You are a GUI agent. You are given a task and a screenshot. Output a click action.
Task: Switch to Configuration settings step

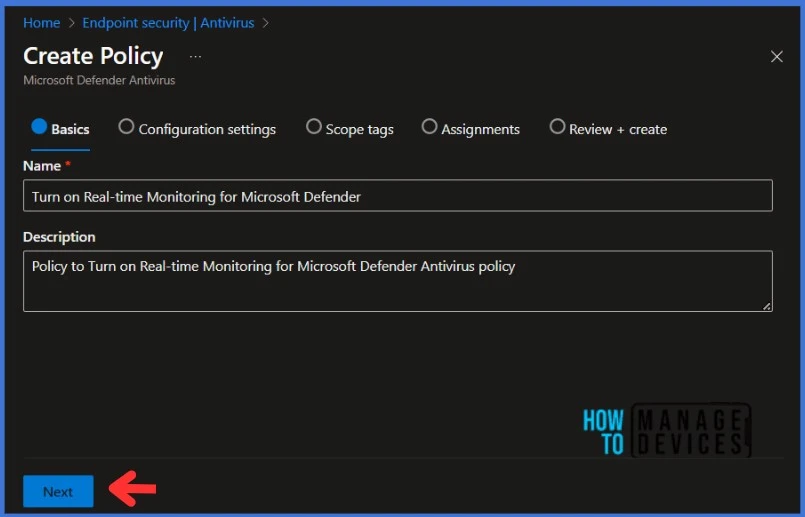coord(197,129)
